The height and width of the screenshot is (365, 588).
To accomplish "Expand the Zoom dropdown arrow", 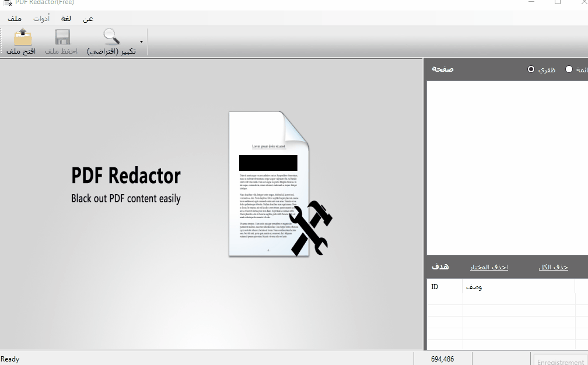I will pyautogui.click(x=141, y=41).
